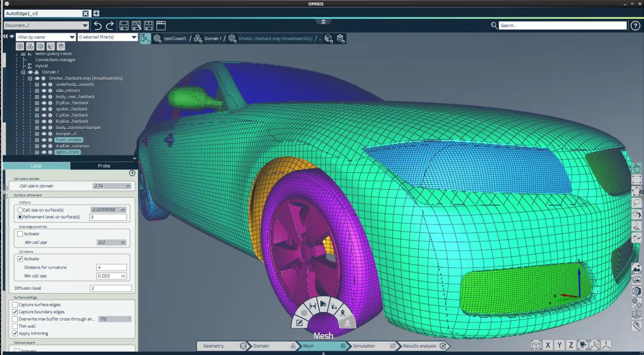Open the selected filter(s) dropdown
Screen dimensions: 644x355
134,37
